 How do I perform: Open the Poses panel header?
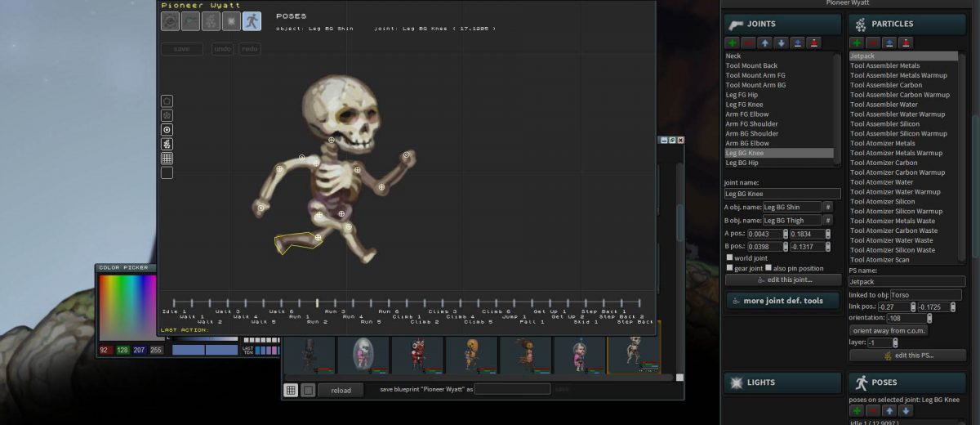point(907,382)
